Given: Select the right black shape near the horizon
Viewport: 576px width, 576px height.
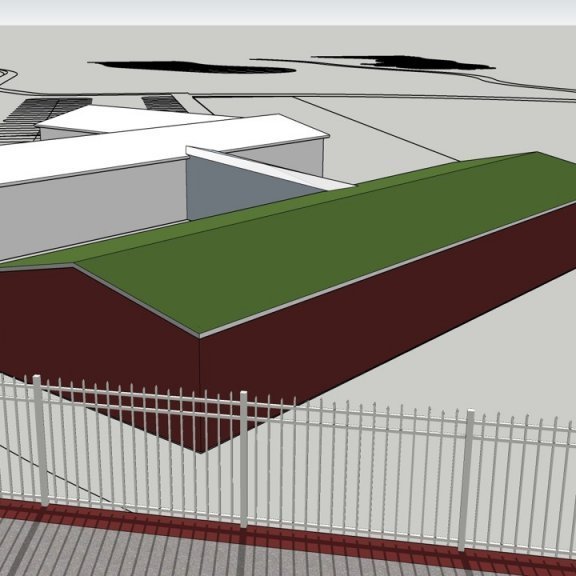Looking at the screenshot, I should tap(404, 62).
